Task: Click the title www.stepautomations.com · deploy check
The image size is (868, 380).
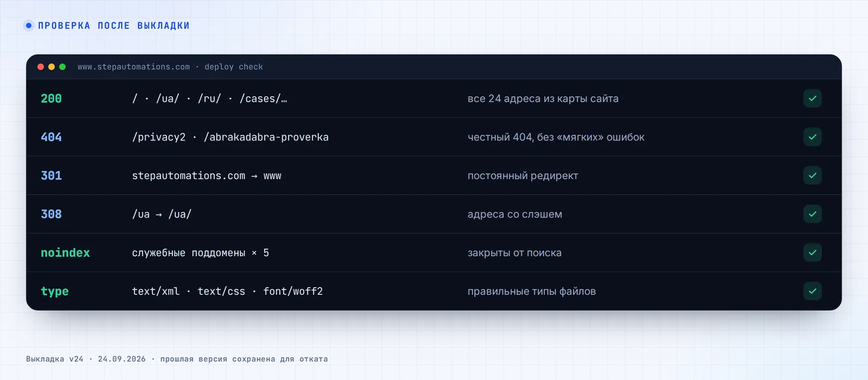Action: 170,67
